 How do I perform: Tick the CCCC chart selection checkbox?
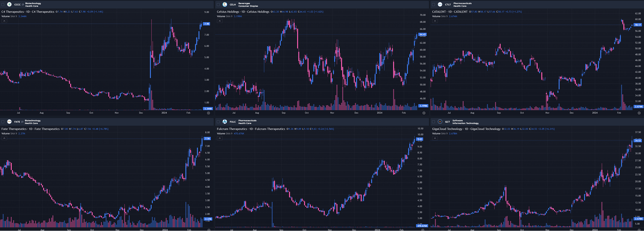(x=3, y=5)
